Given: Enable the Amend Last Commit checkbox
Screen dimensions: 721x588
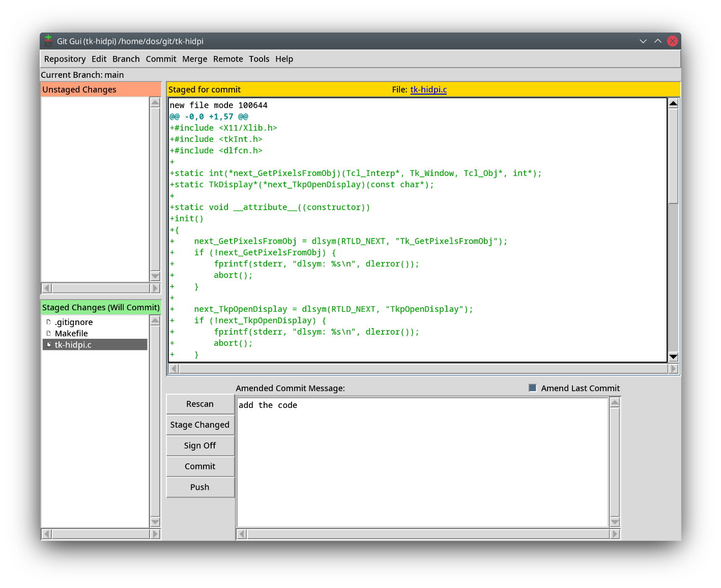Looking at the screenshot, I should (533, 388).
